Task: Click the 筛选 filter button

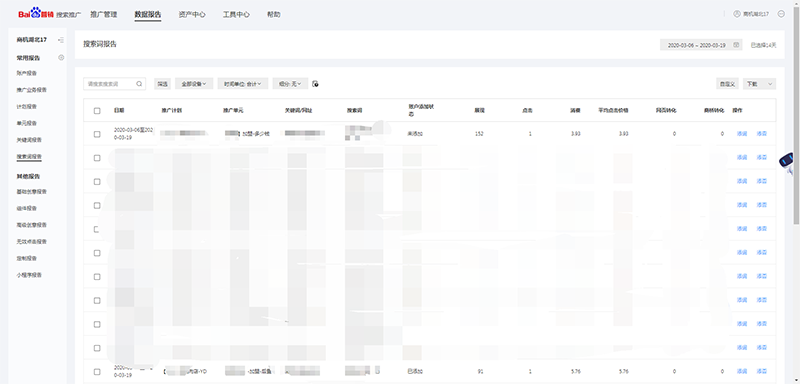Action: pyautogui.click(x=162, y=84)
